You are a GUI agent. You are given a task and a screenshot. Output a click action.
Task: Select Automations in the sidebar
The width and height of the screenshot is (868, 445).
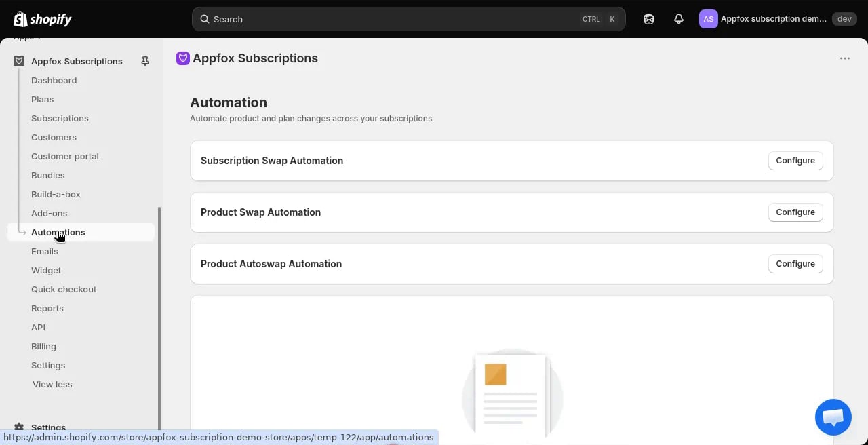(81, 232)
